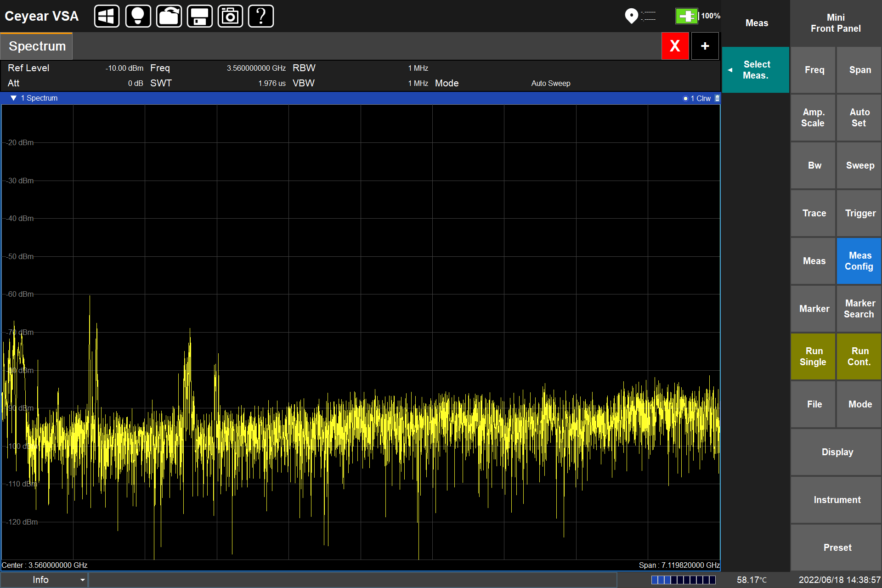Click the Windows logo toolbar icon
This screenshot has width=882, height=588.
click(x=107, y=17)
